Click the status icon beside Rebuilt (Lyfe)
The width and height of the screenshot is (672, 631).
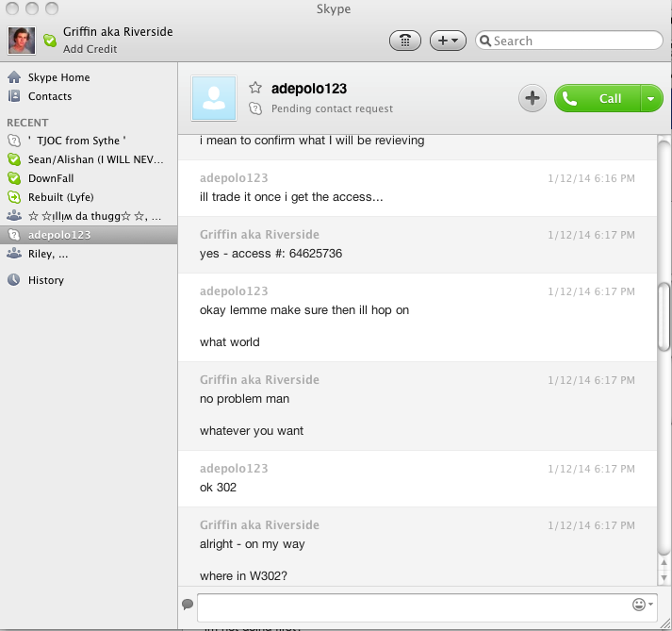[14, 197]
